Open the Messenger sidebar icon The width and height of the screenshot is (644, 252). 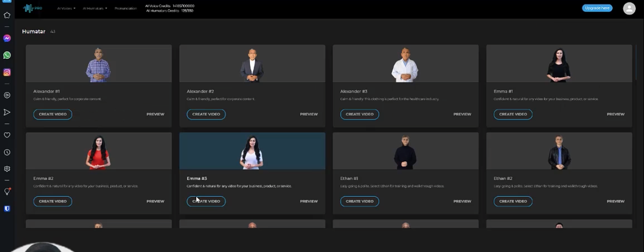7,38
